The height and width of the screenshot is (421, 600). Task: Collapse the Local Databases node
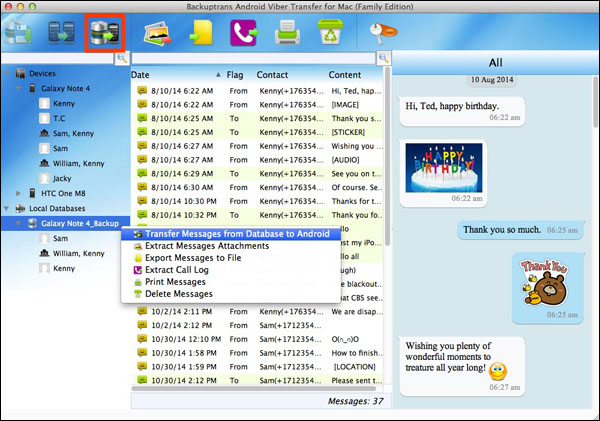click(7, 209)
